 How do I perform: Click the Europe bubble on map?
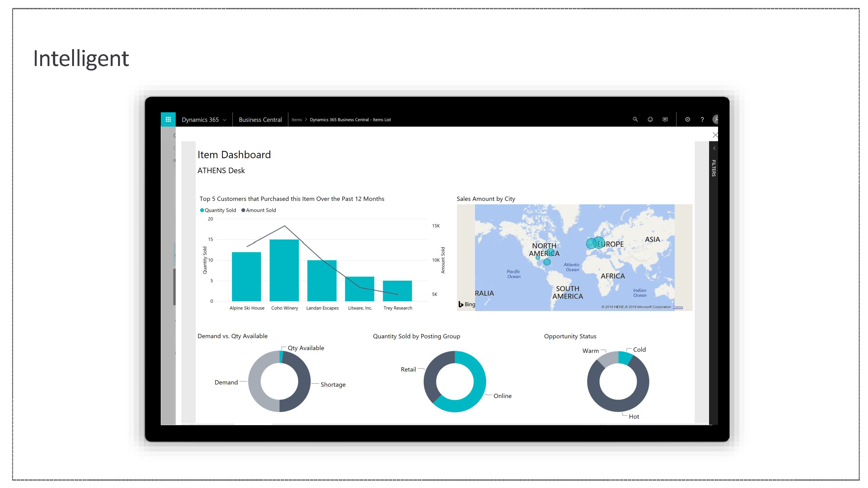coord(599,243)
